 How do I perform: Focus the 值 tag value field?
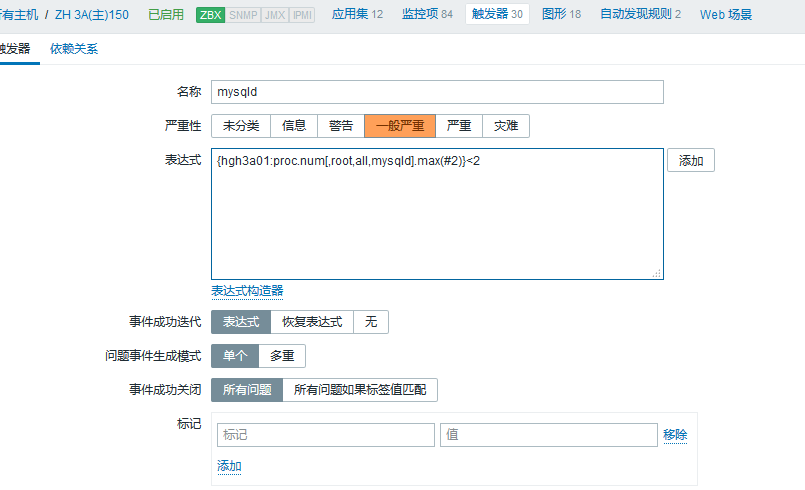[x=548, y=435]
